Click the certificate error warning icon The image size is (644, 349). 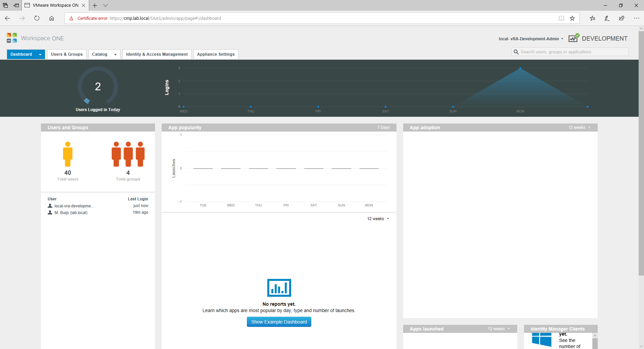click(71, 18)
